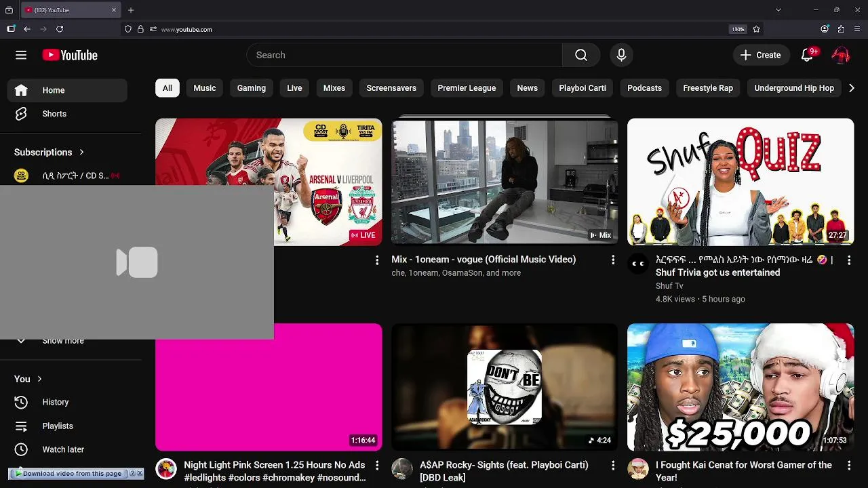Reset the 130% zoom level badge
868x488 pixels.
[738, 29]
